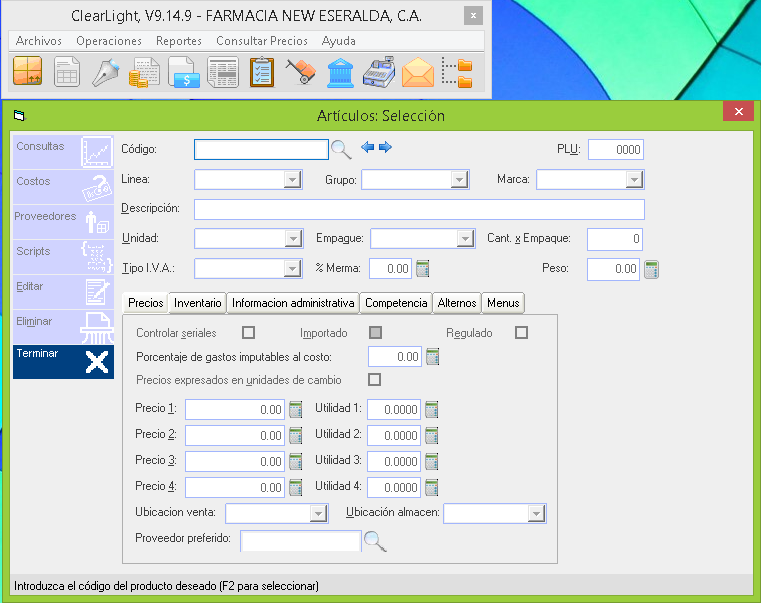
Task: Open the document with coins toolbar icon
Action: pos(144,72)
